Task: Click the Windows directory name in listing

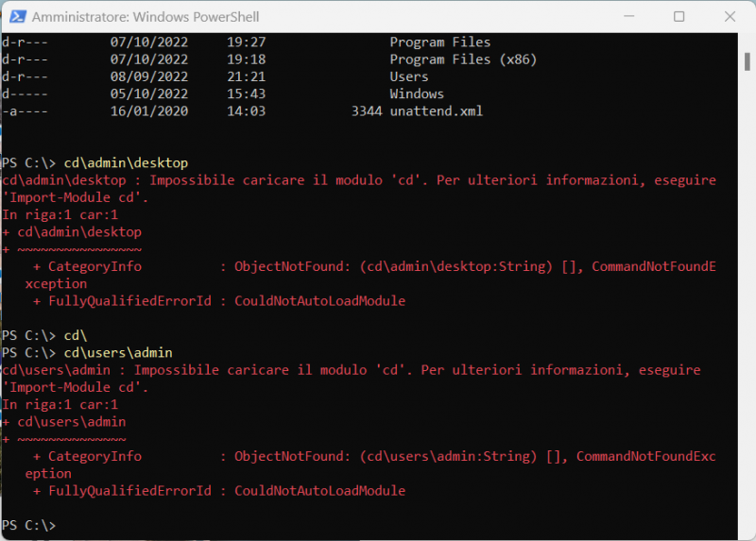Action: pyautogui.click(x=416, y=93)
